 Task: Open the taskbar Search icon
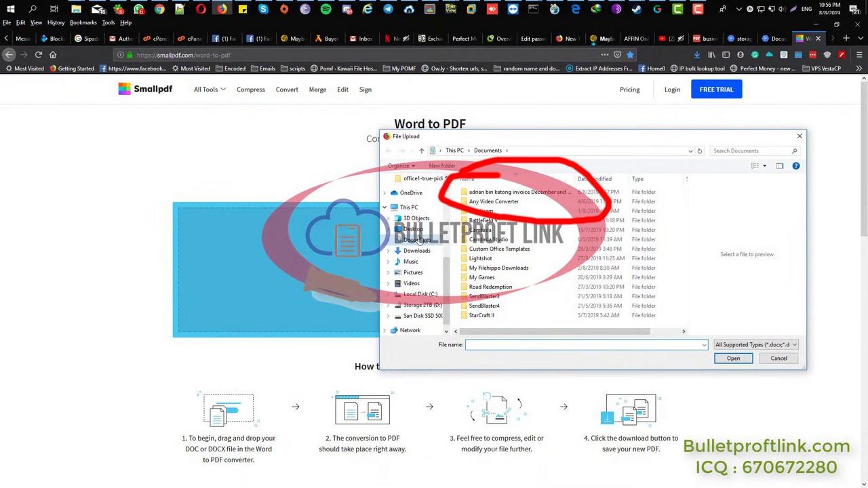[32, 9]
